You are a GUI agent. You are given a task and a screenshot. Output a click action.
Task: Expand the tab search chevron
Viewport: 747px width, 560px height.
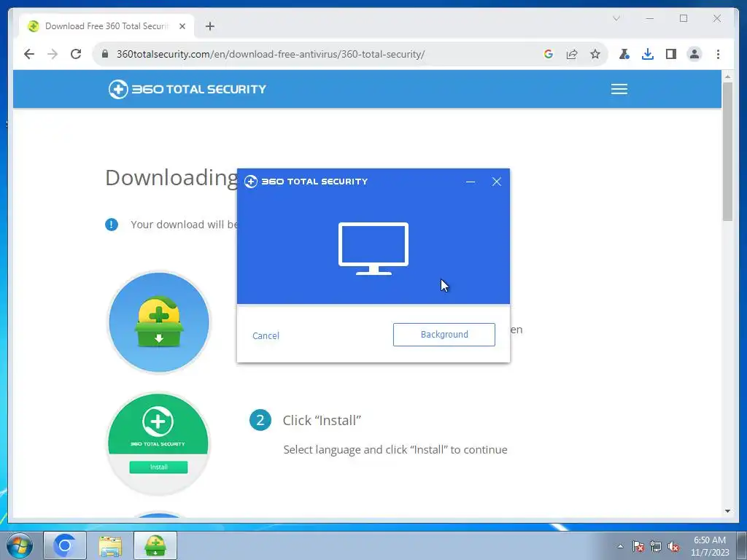click(616, 18)
